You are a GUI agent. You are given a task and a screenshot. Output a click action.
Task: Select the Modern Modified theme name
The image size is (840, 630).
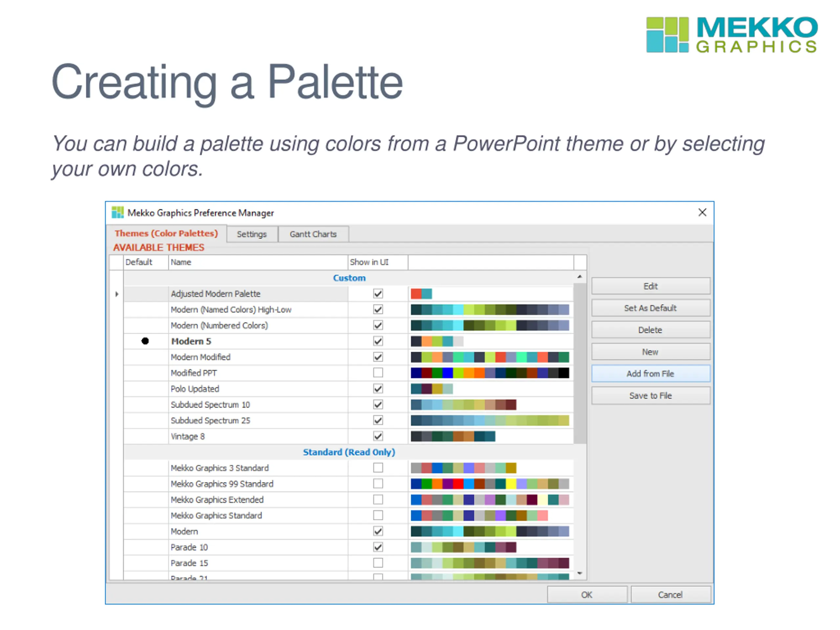(200, 357)
